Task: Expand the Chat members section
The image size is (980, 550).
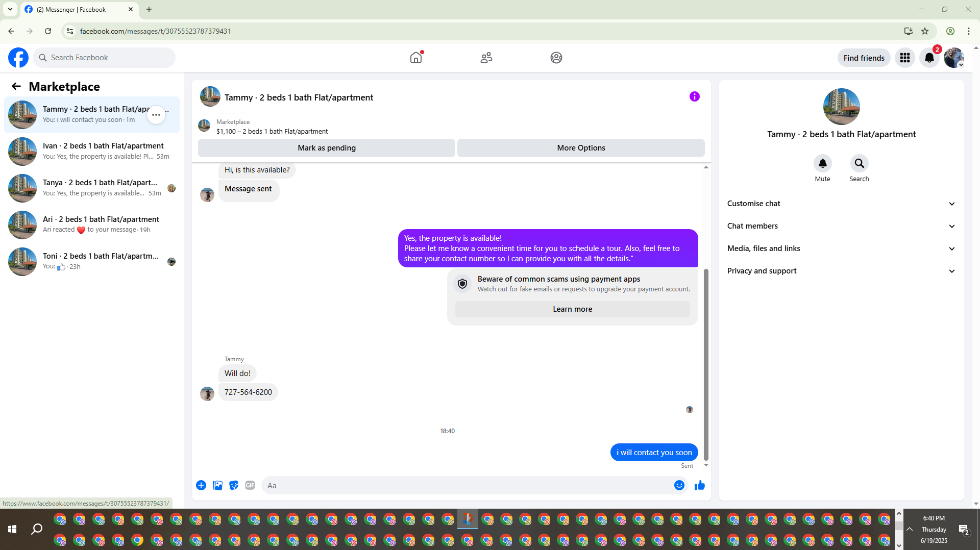Action: pos(841,226)
